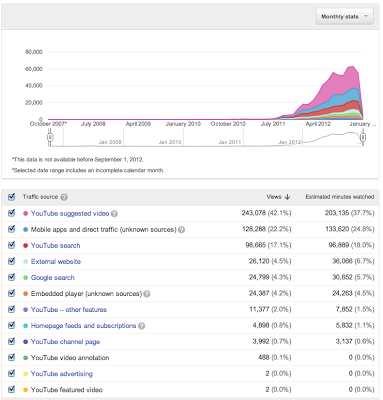Uncheck the YouTube search checkbox
Viewport: 383px width, 400px height.
[x=12, y=245]
